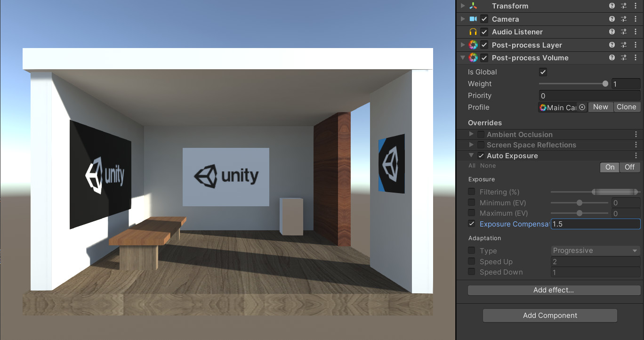This screenshot has width=644, height=340.
Task: Open Post-process Layer three-dot menu
Action: point(636,45)
